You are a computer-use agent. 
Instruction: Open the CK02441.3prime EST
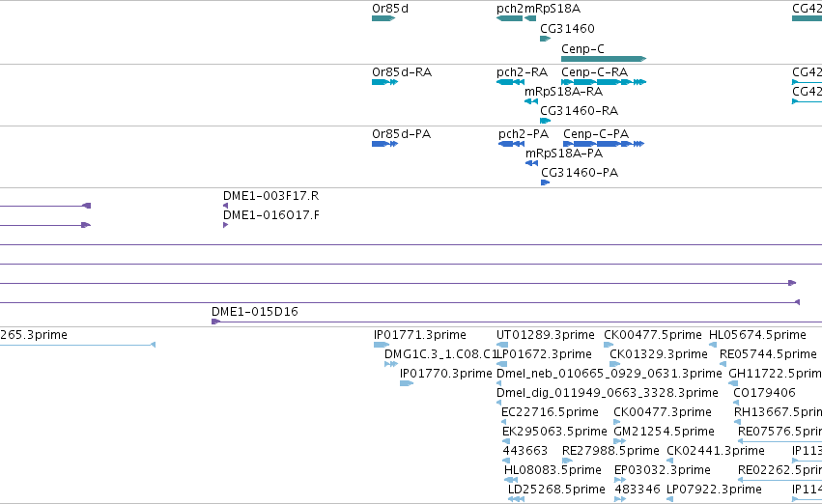[670, 461]
